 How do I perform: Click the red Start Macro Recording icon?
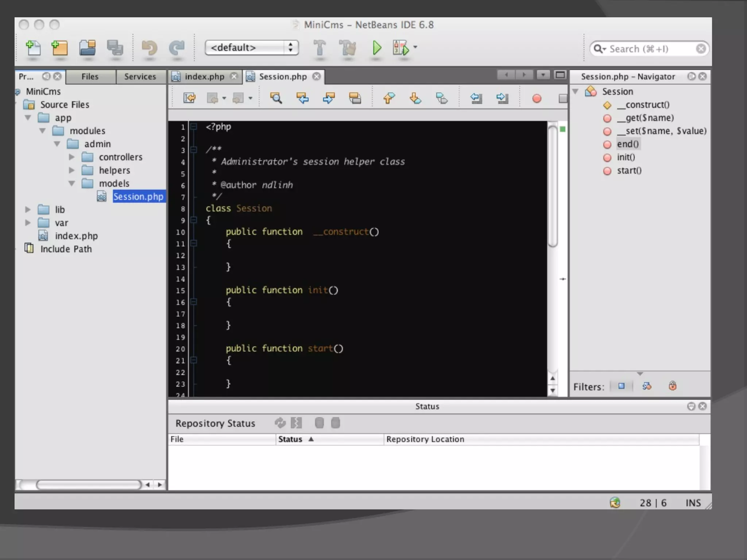click(x=537, y=98)
